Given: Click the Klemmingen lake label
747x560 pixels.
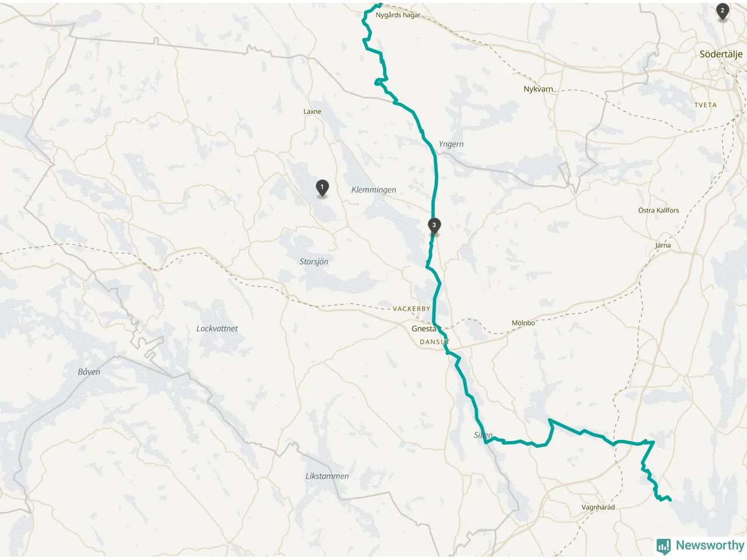Looking at the screenshot, I should click(373, 190).
